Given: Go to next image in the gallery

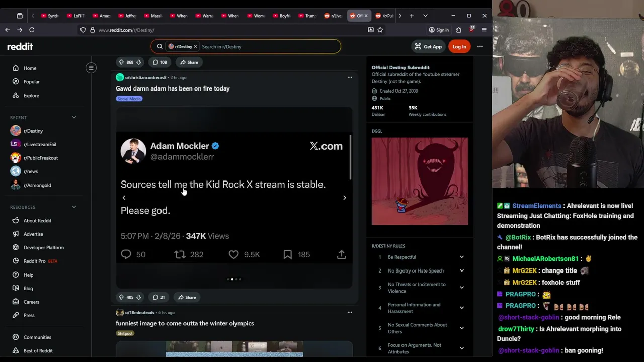Looking at the screenshot, I should tap(345, 198).
